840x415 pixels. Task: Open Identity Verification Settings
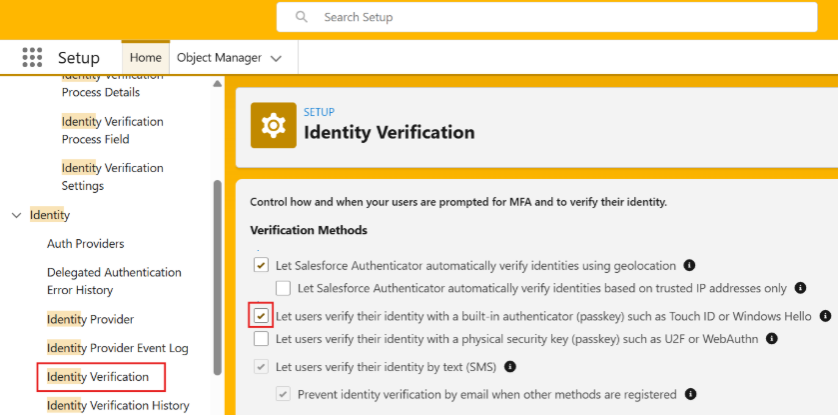coord(112,177)
